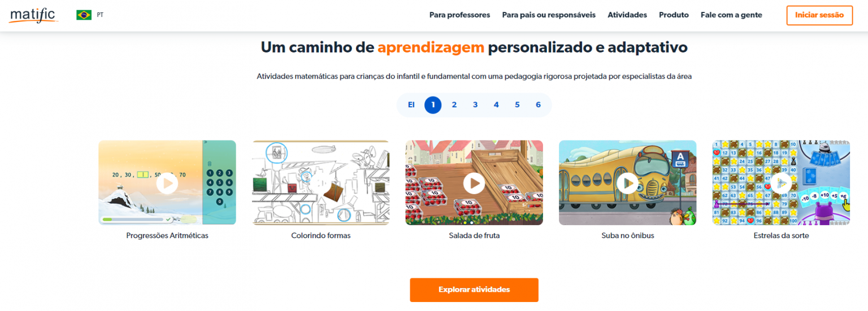Viewport: 868px width, 311px height.
Task: Expand the Atividades menu
Action: coord(627,15)
